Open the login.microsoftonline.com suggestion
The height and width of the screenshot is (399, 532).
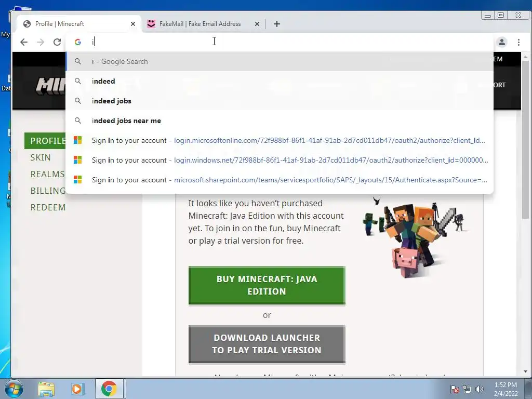pyautogui.click(x=280, y=140)
